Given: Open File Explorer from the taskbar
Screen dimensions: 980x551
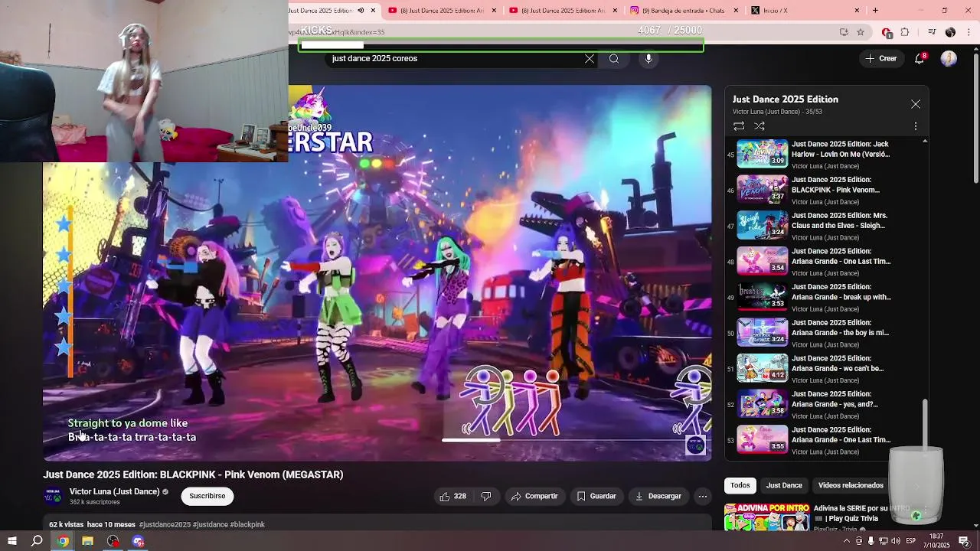Looking at the screenshot, I should click(87, 541).
